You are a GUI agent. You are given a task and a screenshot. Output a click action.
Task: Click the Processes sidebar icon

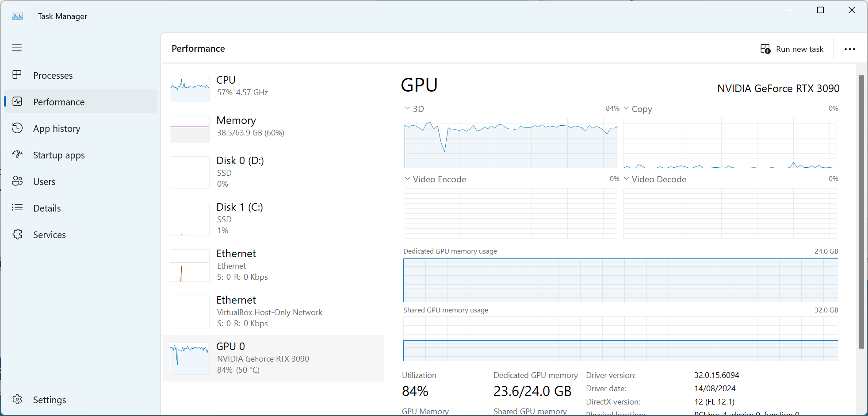click(x=17, y=75)
